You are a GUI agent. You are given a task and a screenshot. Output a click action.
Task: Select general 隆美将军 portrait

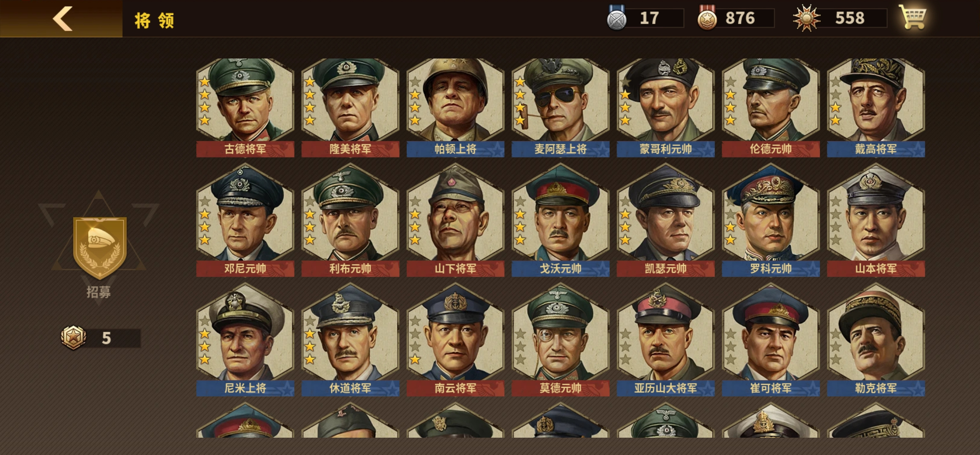click(351, 107)
